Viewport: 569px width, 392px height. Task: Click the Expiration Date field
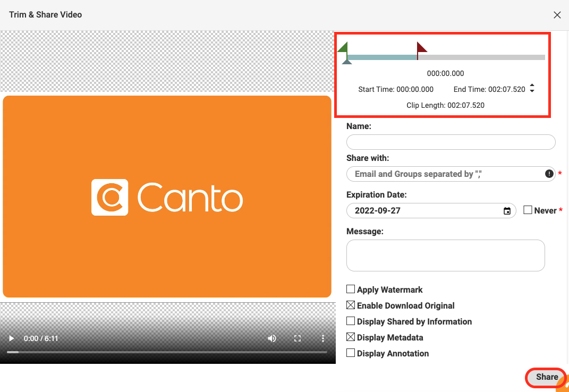pyautogui.click(x=431, y=210)
